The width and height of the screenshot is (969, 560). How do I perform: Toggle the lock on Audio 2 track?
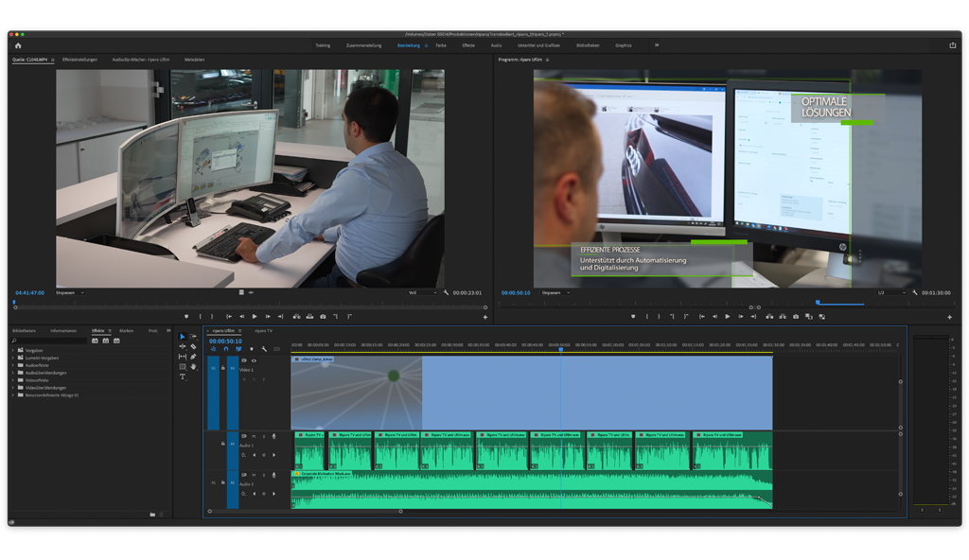pyautogui.click(x=222, y=482)
